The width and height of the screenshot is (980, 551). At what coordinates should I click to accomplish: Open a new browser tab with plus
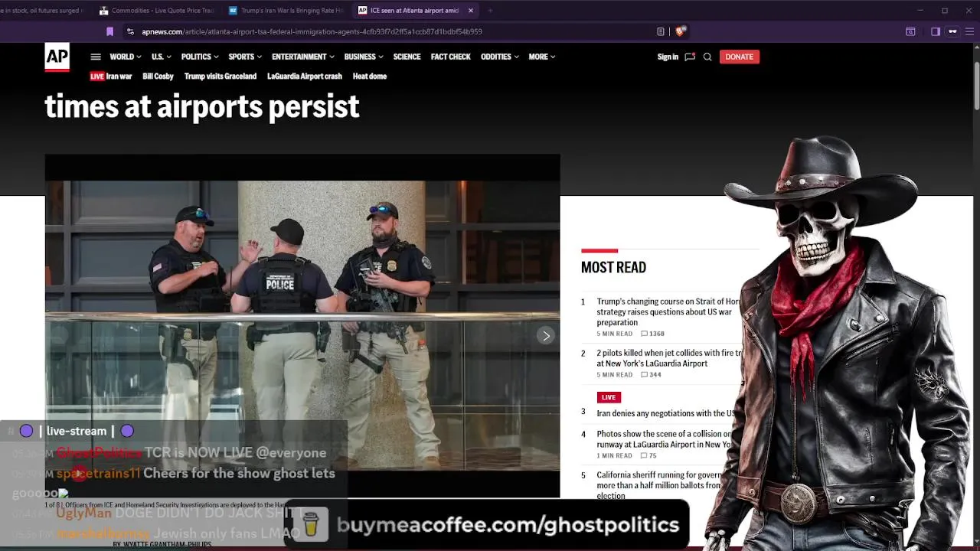tap(490, 11)
